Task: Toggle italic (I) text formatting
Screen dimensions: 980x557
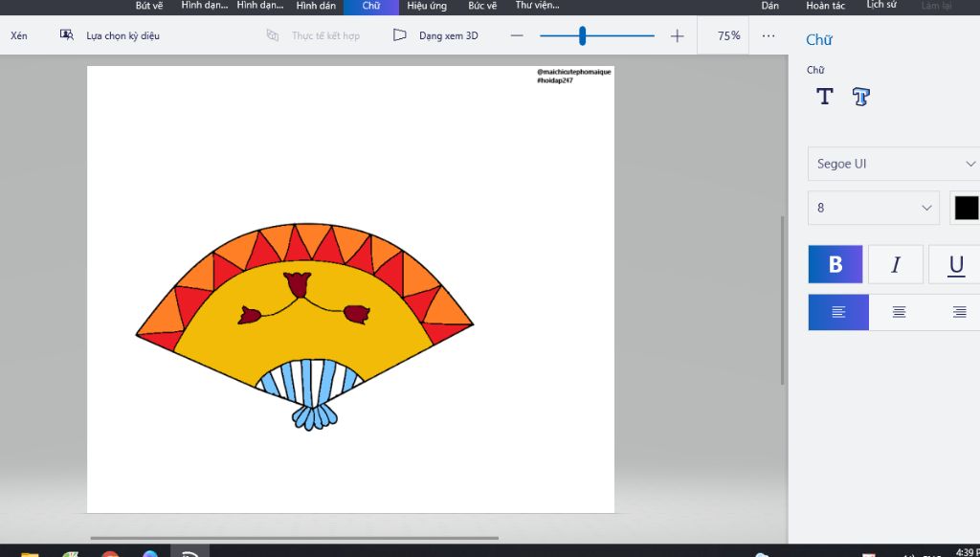Action: tap(895, 264)
